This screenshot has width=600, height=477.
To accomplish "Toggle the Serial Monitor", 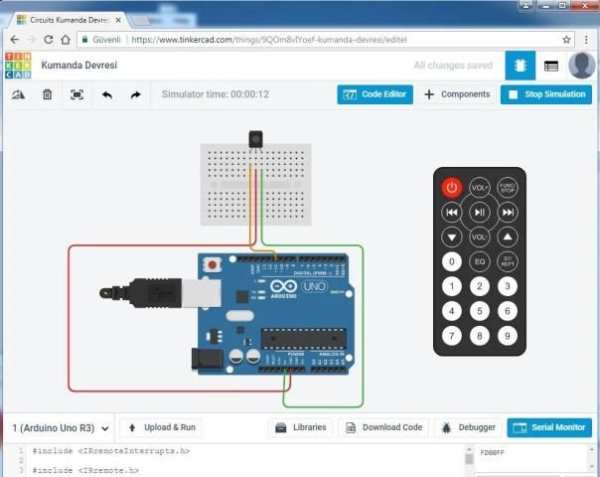I will coord(549,428).
